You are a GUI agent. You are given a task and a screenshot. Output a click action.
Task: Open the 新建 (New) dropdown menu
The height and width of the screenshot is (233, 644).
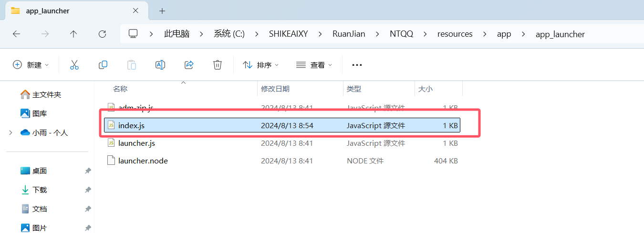click(31, 65)
